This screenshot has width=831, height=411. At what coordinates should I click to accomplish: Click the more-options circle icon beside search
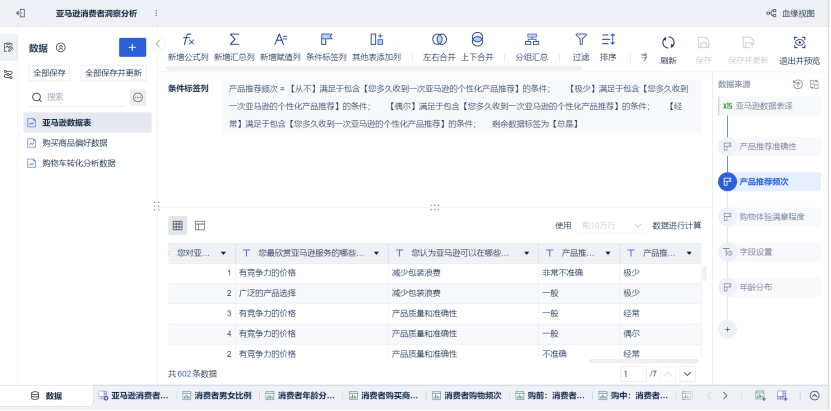coord(138,97)
